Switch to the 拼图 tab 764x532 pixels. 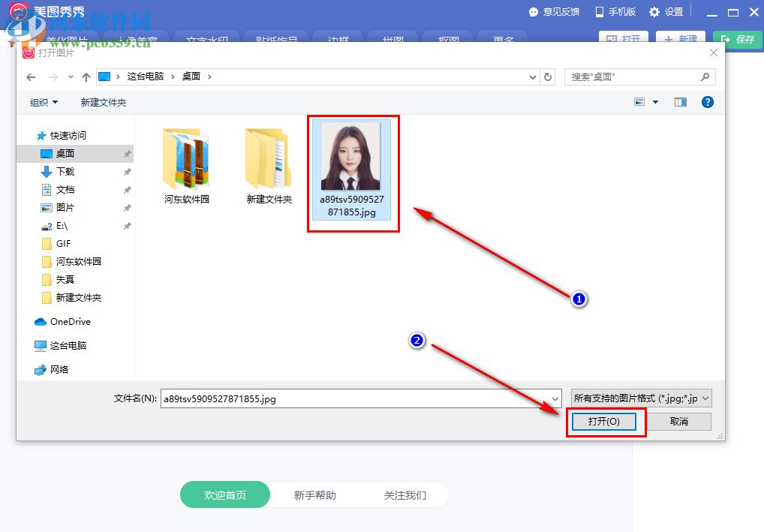(x=393, y=39)
